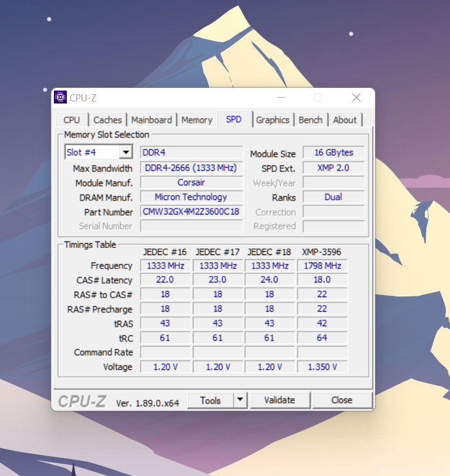
Task: Click JEDEC #16 voltage 1.20 V cell
Action: click(x=165, y=367)
